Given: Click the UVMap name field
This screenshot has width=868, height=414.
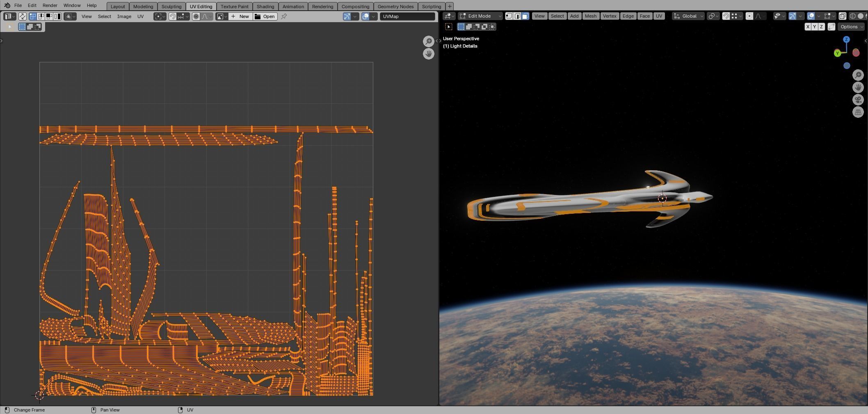Looking at the screenshot, I should (407, 16).
